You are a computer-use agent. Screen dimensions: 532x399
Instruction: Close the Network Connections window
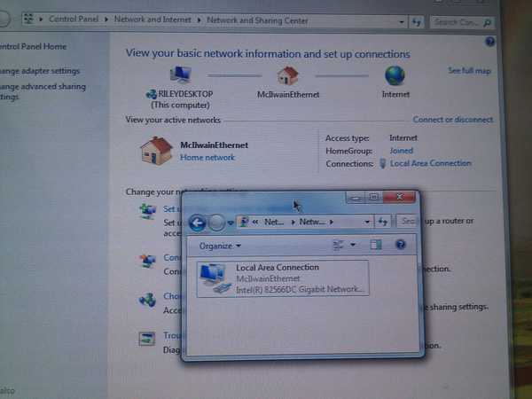point(399,197)
